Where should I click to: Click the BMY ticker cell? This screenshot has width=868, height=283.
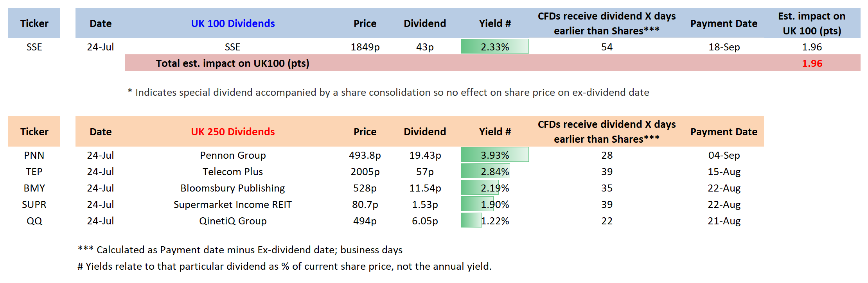[x=34, y=188]
